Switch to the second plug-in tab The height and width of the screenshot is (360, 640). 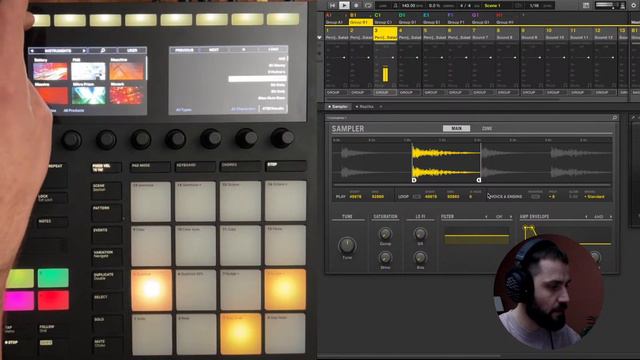[x=365, y=107]
